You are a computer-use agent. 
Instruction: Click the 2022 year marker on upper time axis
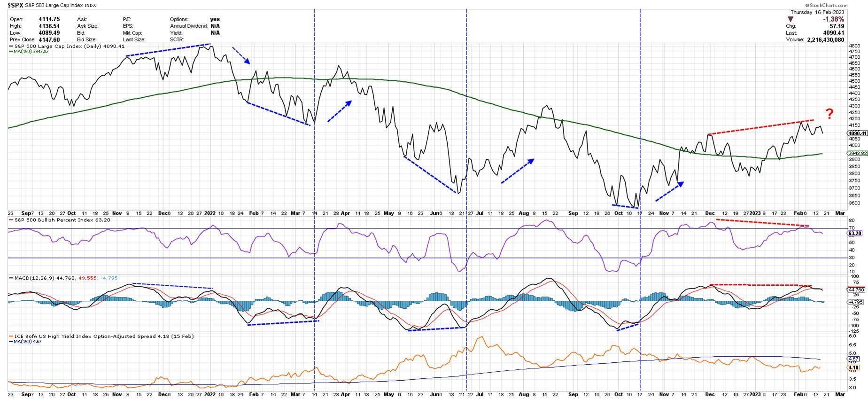click(x=209, y=213)
